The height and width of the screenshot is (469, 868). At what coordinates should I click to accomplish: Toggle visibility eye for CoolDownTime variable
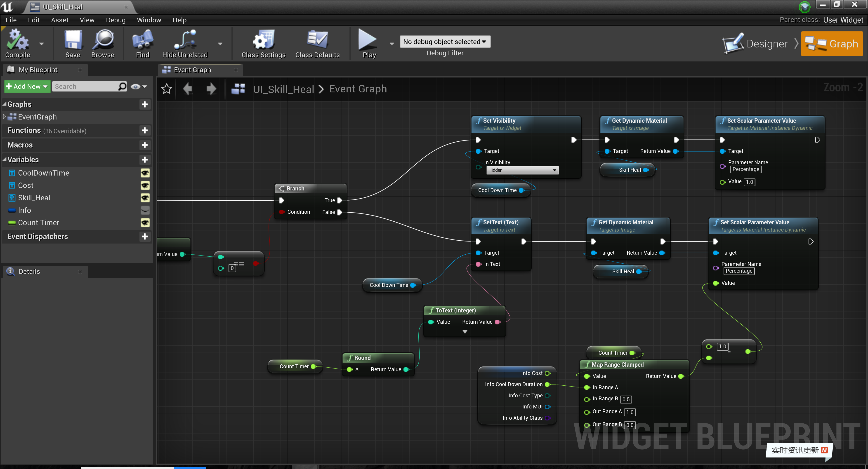click(145, 173)
